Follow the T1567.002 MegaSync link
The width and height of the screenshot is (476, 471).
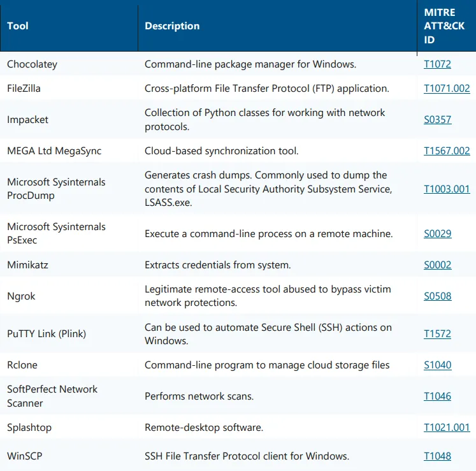[x=447, y=150]
